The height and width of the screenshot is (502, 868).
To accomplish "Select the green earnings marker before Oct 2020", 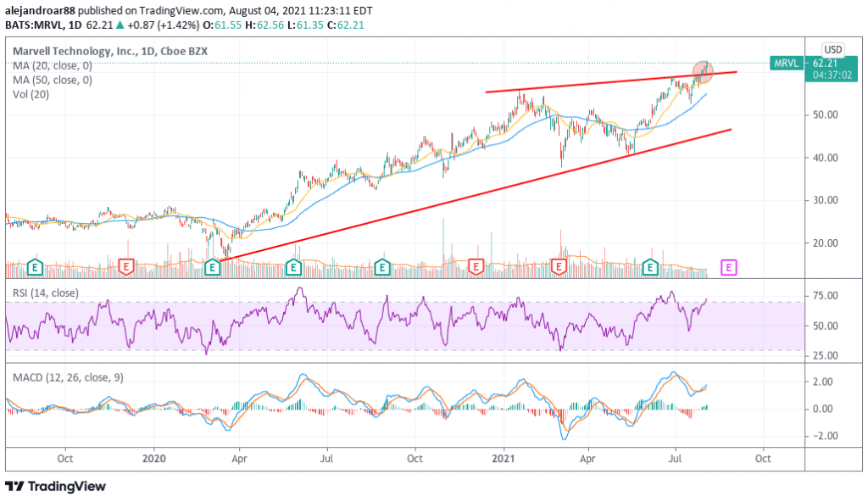I will pos(381,268).
